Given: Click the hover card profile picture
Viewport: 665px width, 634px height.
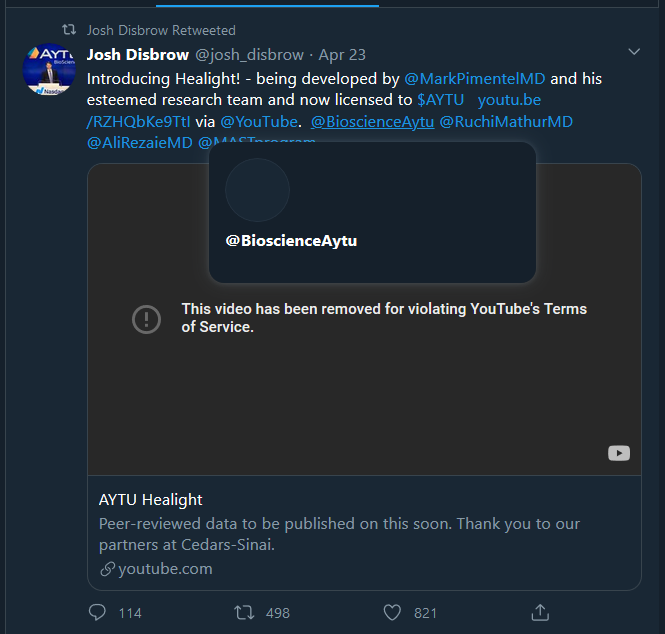Looking at the screenshot, I should coord(258,189).
